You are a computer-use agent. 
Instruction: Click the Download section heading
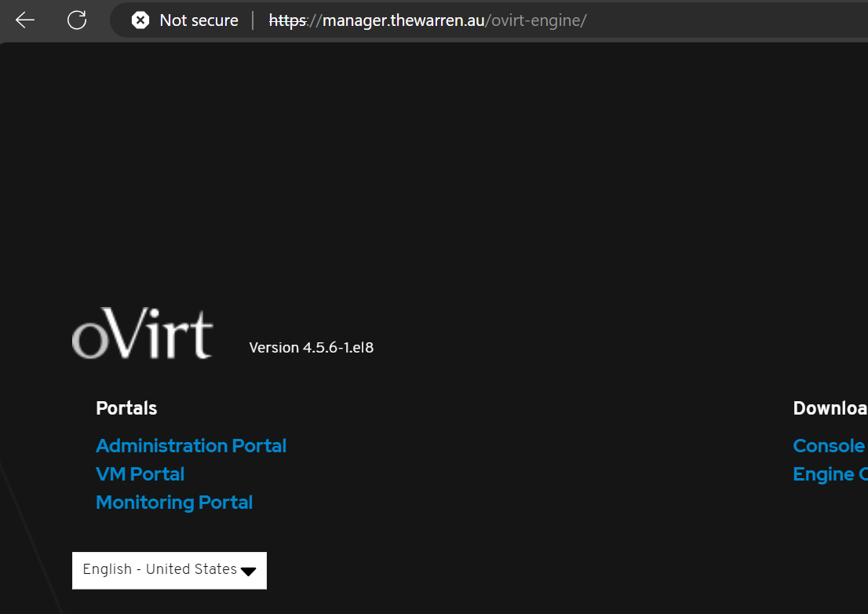[x=830, y=408]
